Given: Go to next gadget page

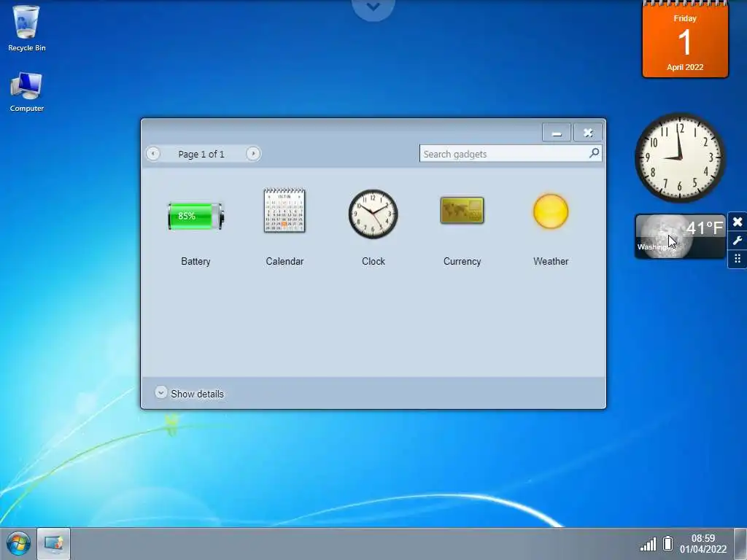Looking at the screenshot, I should click(x=253, y=153).
